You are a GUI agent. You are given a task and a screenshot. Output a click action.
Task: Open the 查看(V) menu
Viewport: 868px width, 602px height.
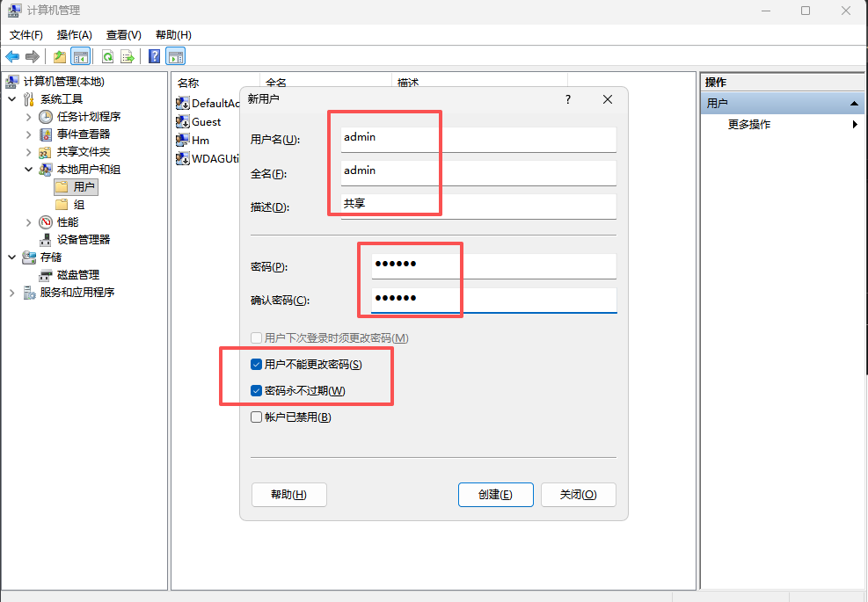tap(123, 35)
